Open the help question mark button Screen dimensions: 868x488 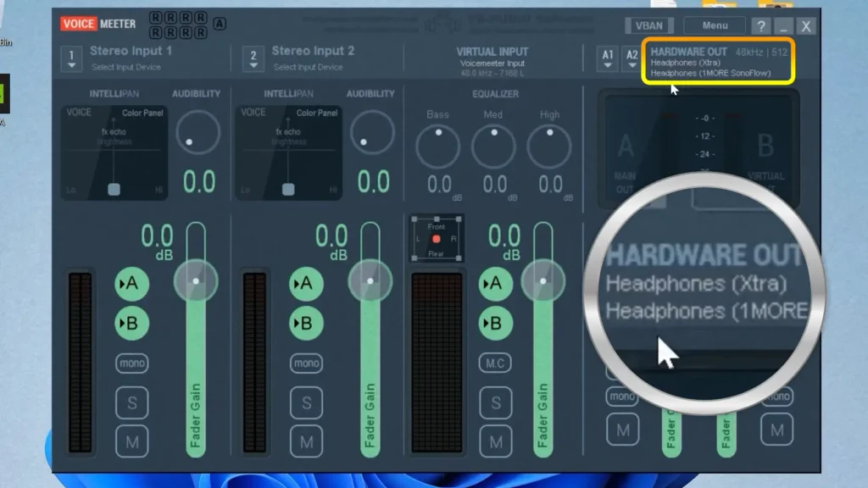pos(761,26)
